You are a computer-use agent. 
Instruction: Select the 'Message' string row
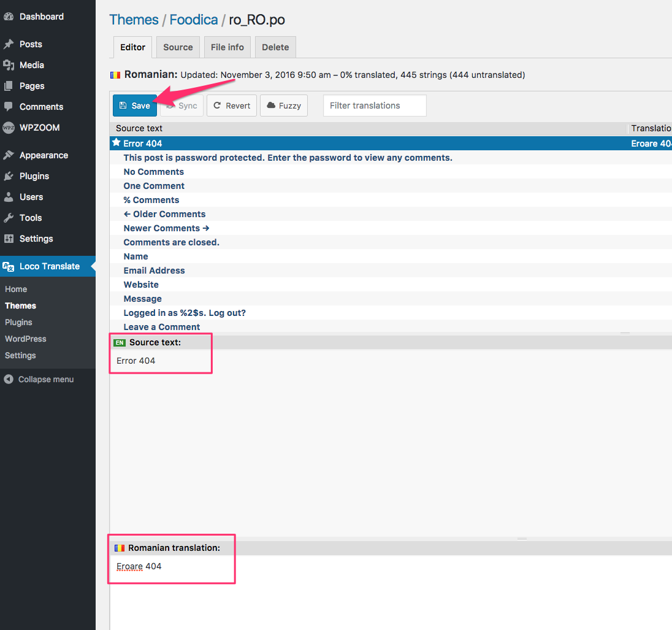tap(391, 299)
